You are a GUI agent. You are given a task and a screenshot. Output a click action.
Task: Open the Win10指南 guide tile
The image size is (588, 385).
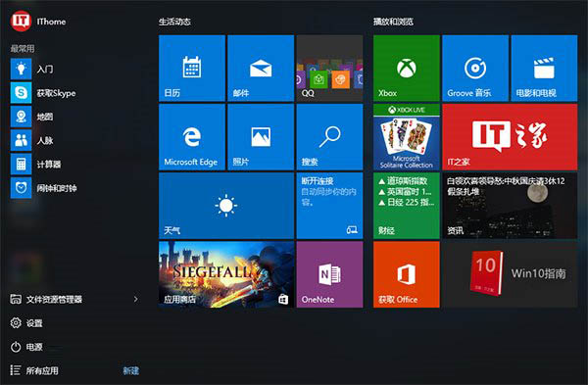point(510,274)
